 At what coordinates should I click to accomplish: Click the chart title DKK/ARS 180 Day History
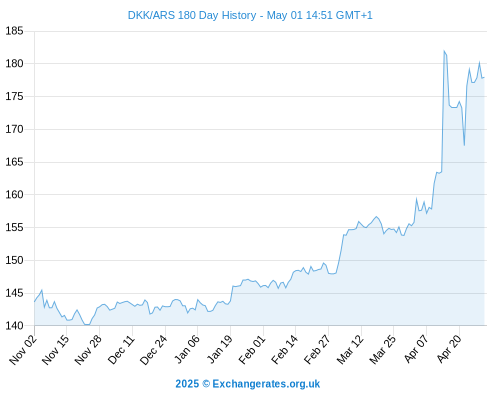[192, 15]
